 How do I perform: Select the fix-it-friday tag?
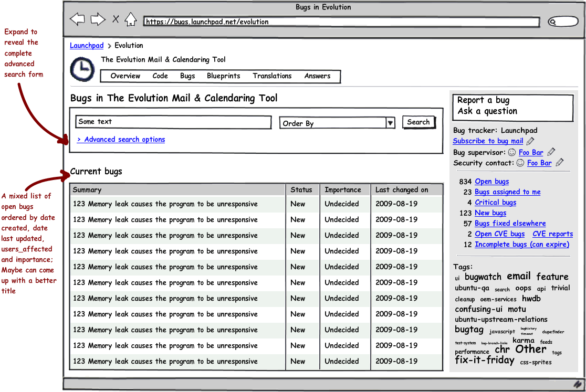click(x=484, y=360)
